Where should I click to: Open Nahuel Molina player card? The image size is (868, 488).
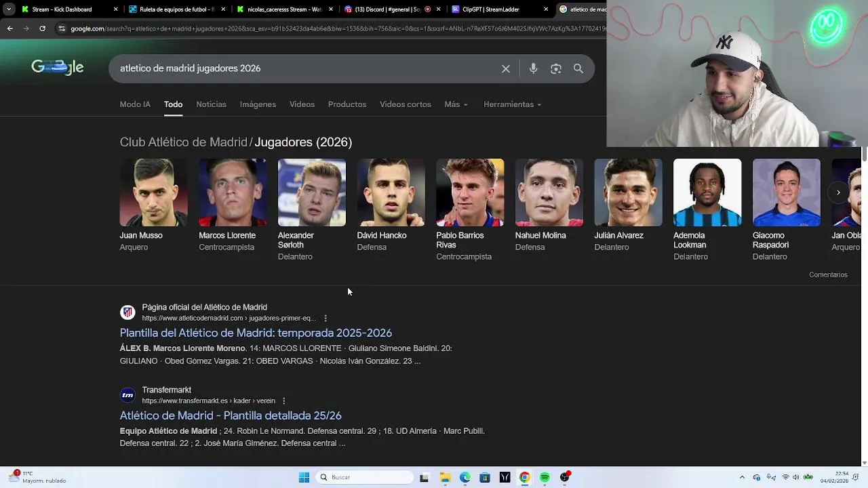[549, 205]
